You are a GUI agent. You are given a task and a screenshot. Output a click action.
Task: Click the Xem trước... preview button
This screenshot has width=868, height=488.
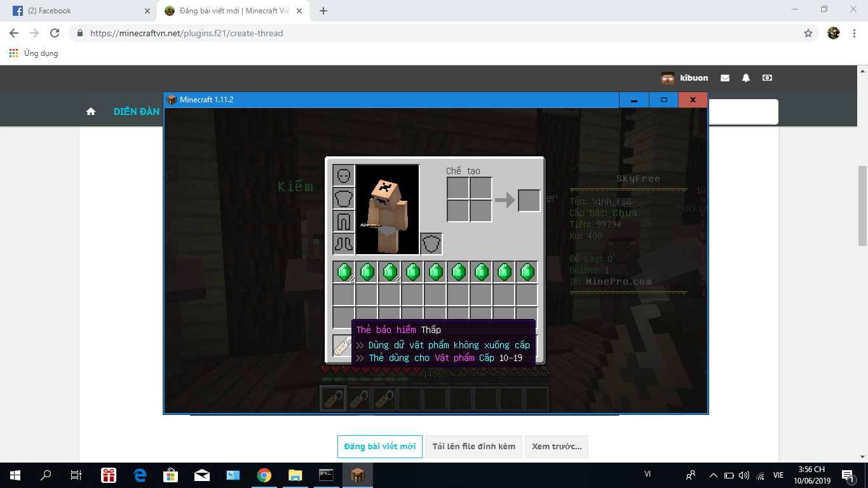coord(557,447)
